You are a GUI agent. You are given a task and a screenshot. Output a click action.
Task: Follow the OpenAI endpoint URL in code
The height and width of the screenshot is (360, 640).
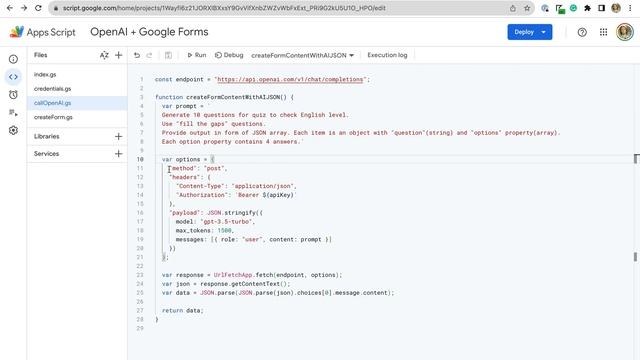(x=290, y=80)
